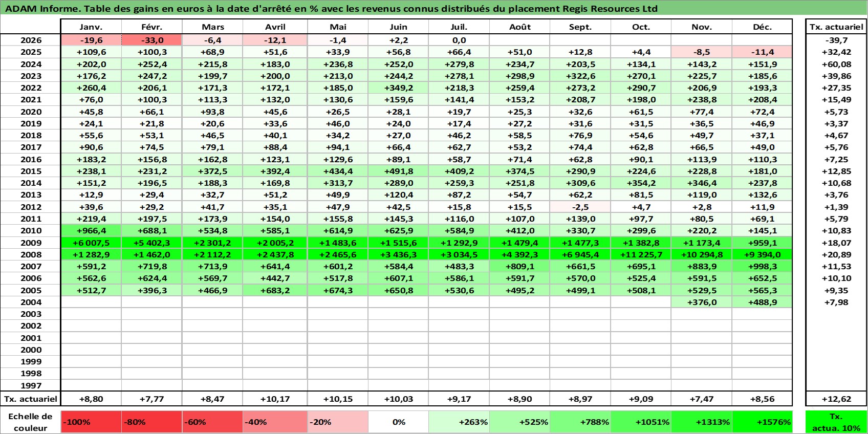Select the Tx. actuariel label of the bottom row
The width and height of the screenshot is (868, 434).
tap(31, 399)
